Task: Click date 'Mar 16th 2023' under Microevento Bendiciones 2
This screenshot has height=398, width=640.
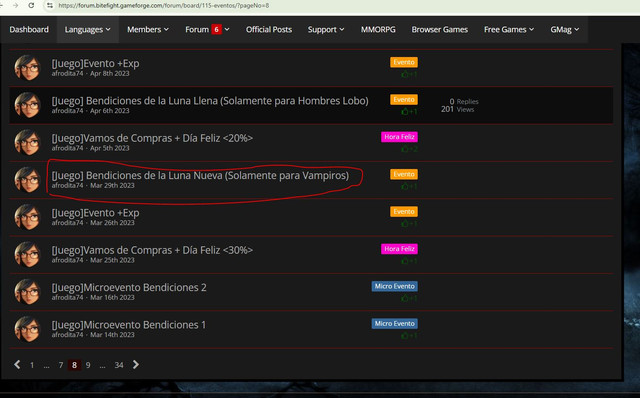Action: pyautogui.click(x=112, y=298)
